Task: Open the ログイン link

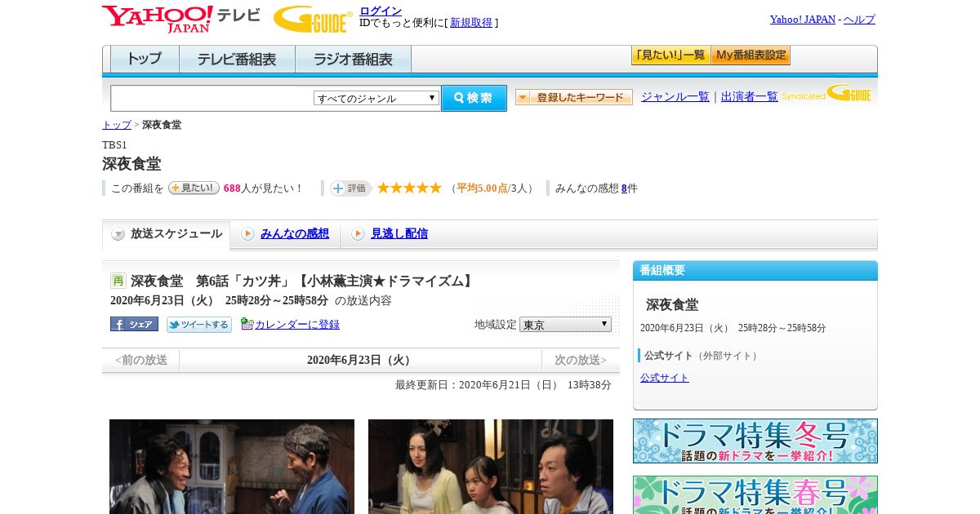Action: coord(381,11)
